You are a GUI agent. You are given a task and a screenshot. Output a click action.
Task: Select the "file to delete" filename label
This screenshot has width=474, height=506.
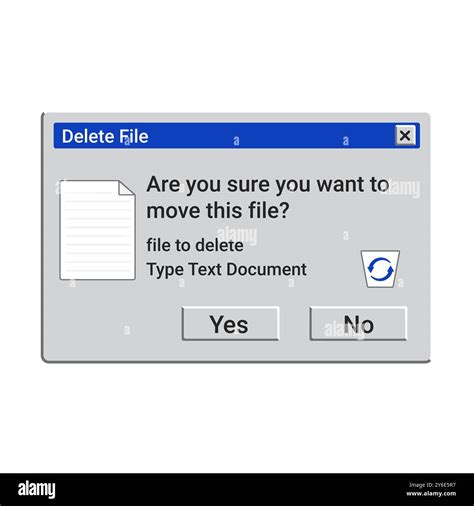195,245
